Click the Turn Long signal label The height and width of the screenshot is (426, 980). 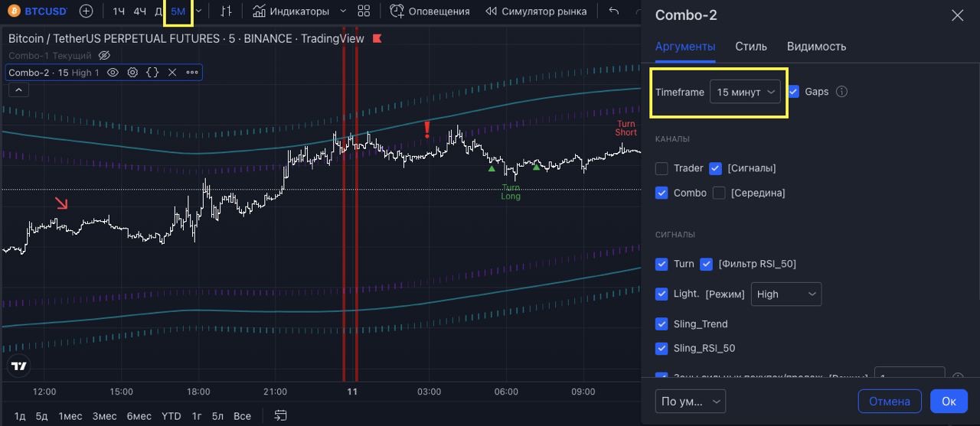coord(511,192)
